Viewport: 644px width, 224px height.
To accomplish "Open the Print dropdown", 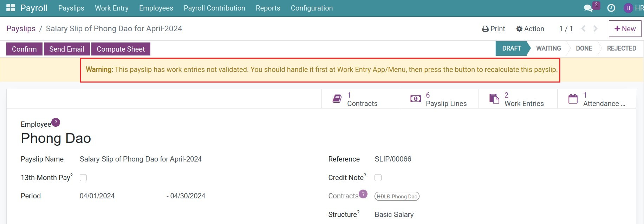I will 493,29.
